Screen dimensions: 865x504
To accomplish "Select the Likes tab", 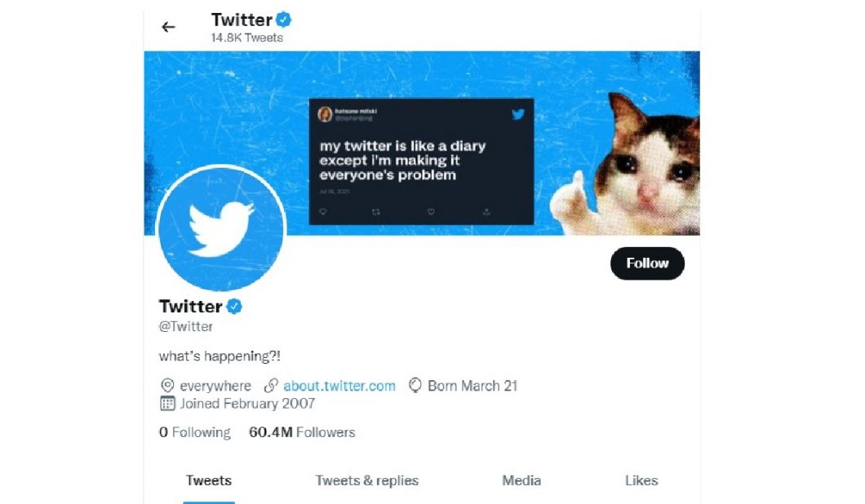I will pos(641,480).
